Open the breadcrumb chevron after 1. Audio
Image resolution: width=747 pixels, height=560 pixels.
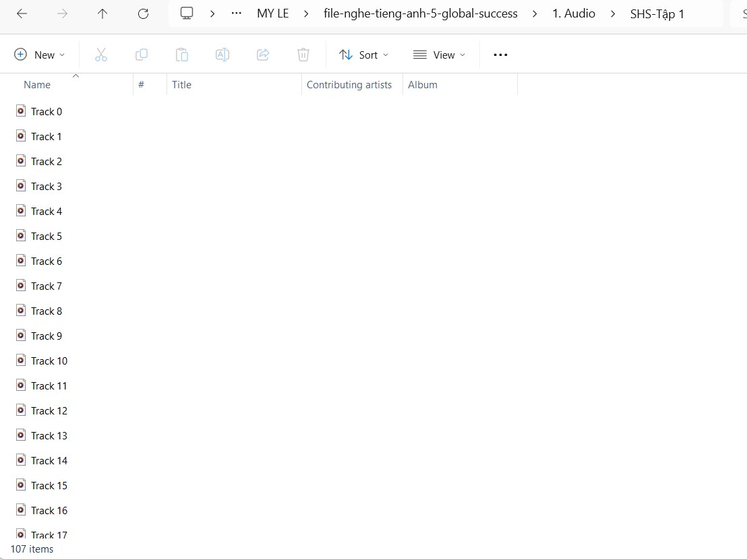click(612, 13)
